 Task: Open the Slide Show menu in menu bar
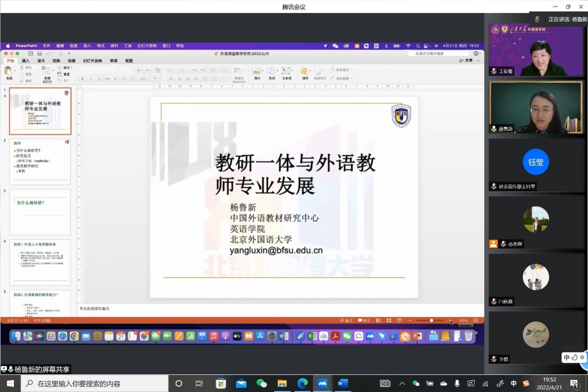pos(147,46)
